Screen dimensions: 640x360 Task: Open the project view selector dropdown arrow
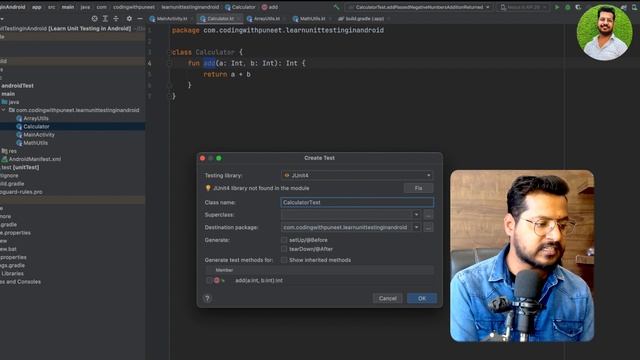click(2, 19)
